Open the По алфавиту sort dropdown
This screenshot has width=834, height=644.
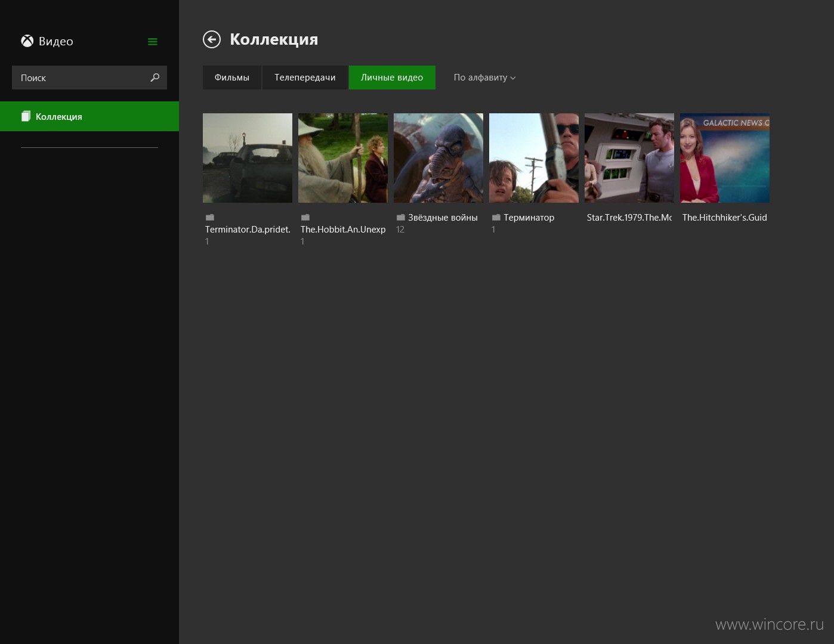[484, 78]
